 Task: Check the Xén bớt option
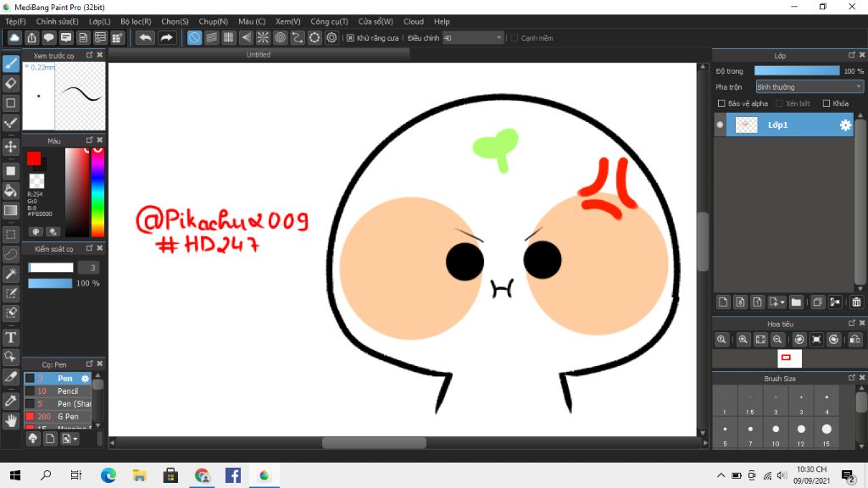point(779,103)
